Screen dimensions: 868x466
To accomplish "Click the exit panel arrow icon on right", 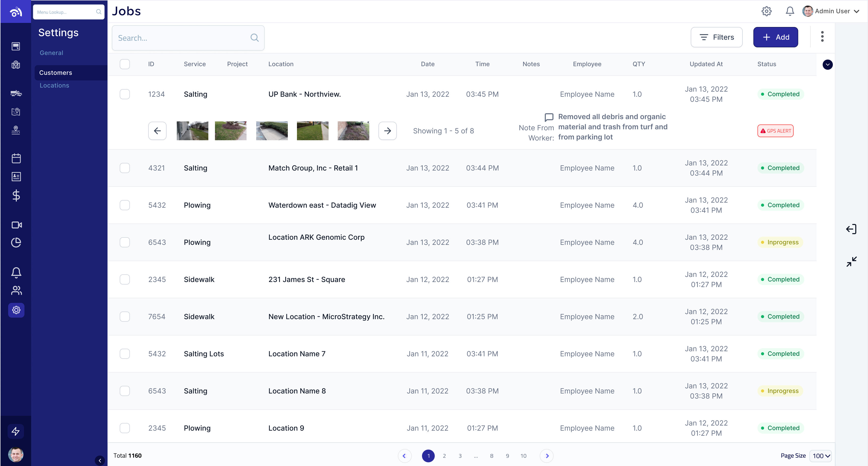I will pos(851,229).
